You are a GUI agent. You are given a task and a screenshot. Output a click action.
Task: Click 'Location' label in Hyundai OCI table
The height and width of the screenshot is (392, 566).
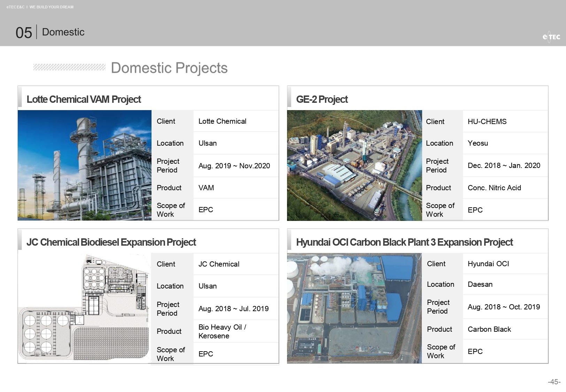(x=441, y=284)
